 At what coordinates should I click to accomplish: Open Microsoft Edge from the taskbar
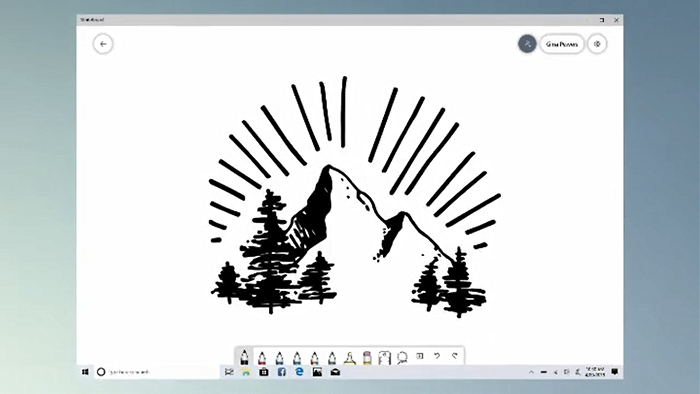click(x=300, y=372)
